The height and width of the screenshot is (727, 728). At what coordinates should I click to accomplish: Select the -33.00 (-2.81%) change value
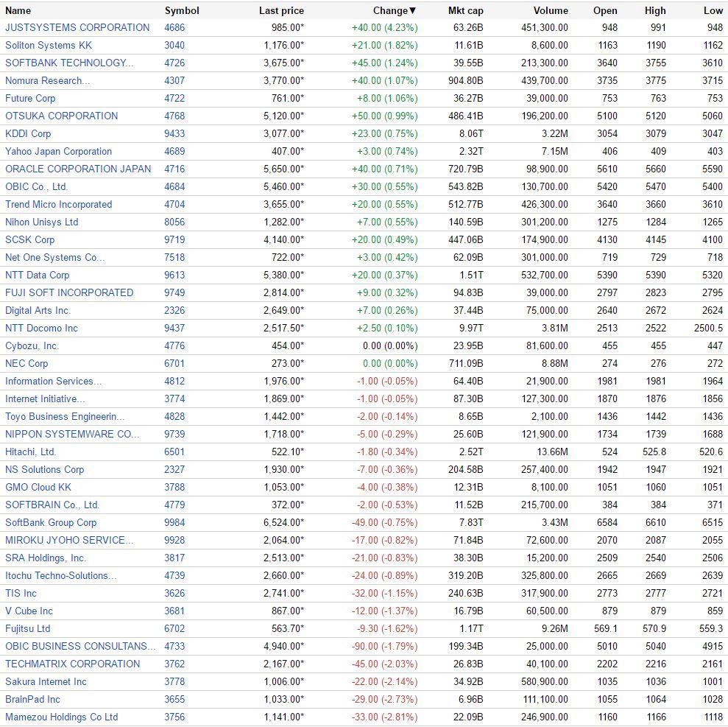pyautogui.click(x=384, y=716)
